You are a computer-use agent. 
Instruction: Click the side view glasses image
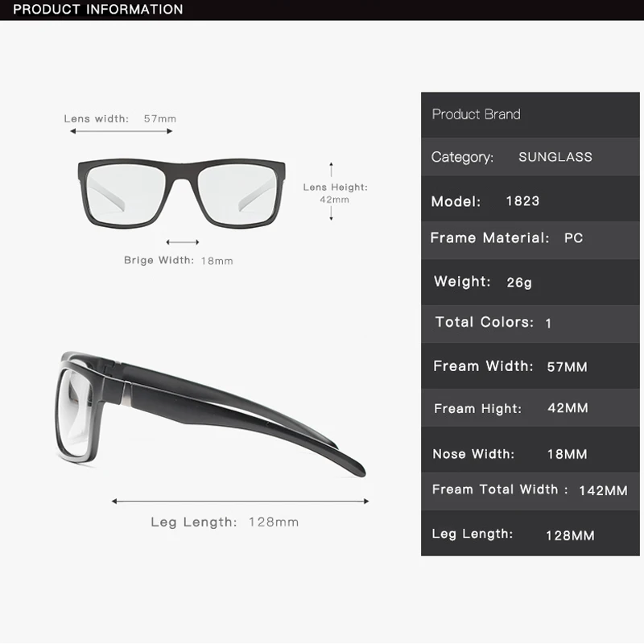pyautogui.click(x=210, y=414)
